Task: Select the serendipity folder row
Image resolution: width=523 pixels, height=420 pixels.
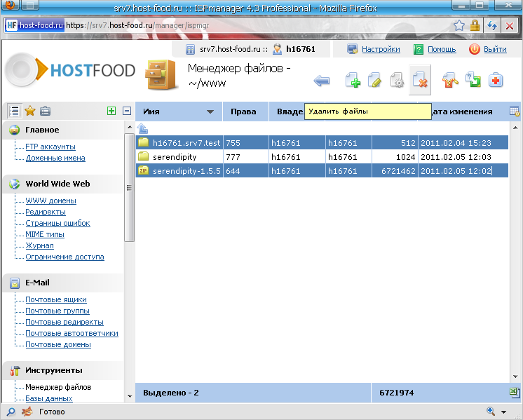Action: [175, 156]
